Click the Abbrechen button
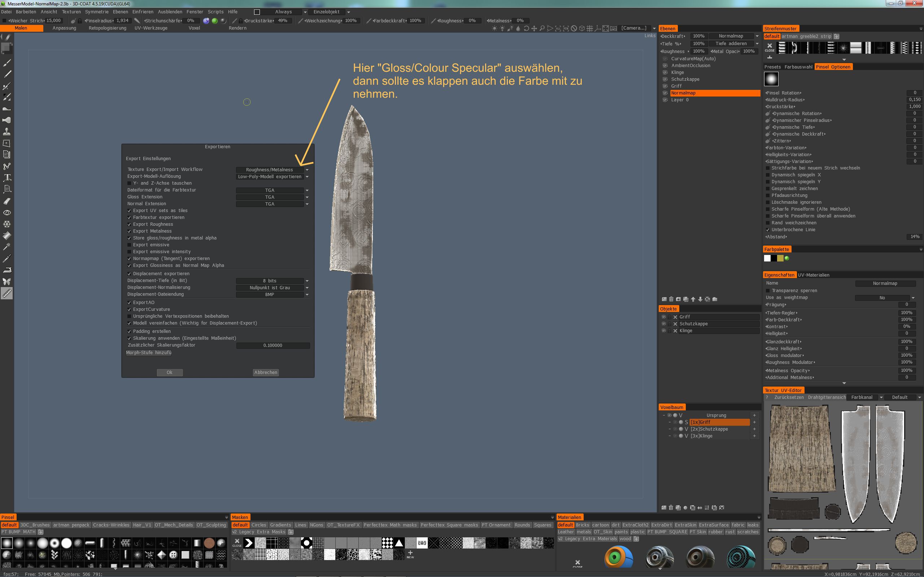This screenshot has width=924, height=577. pyautogui.click(x=266, y=373)
